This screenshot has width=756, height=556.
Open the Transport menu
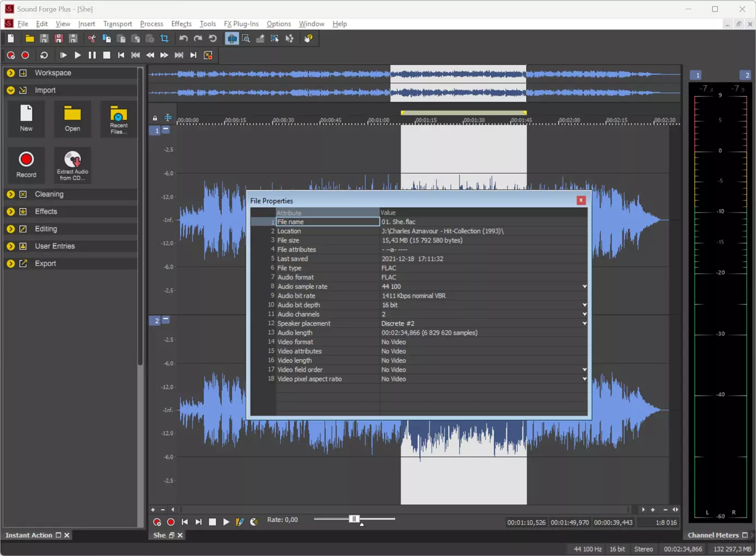(118, 24)
